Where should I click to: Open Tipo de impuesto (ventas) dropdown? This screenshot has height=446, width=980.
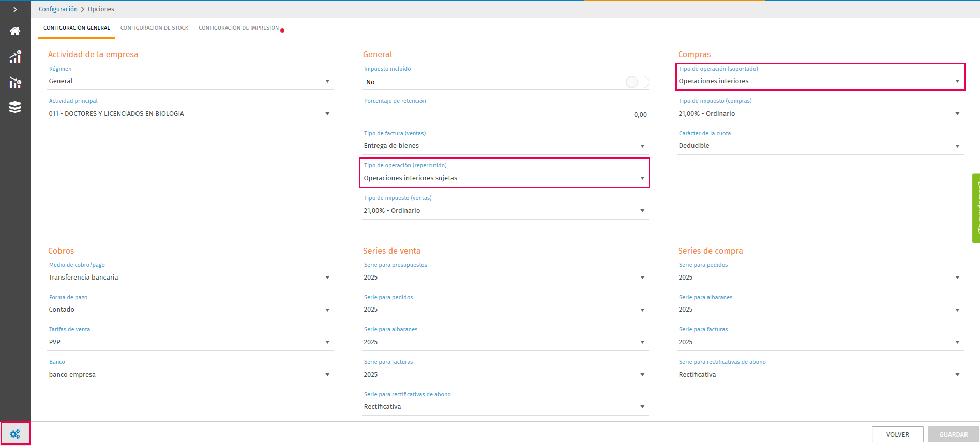click(505, 211)
